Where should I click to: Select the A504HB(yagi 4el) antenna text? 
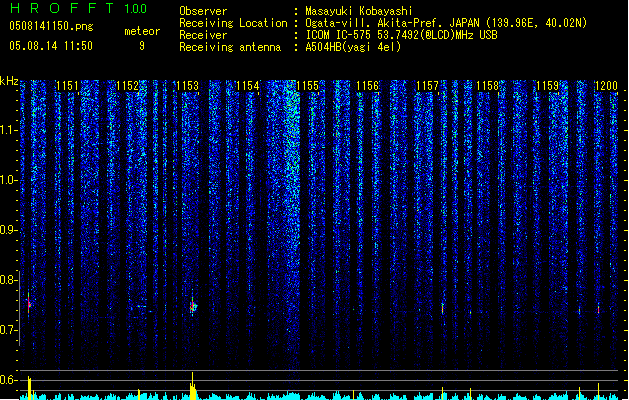(353, 47)
